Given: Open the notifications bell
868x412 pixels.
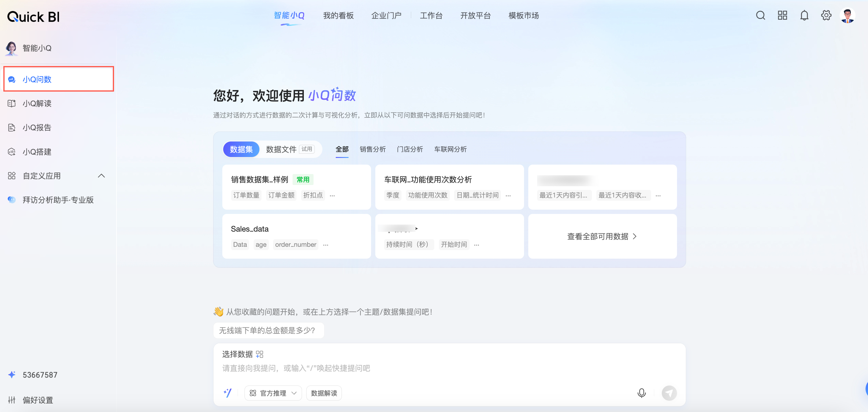Looking at the screenshot, I should (x=804, y=16).
